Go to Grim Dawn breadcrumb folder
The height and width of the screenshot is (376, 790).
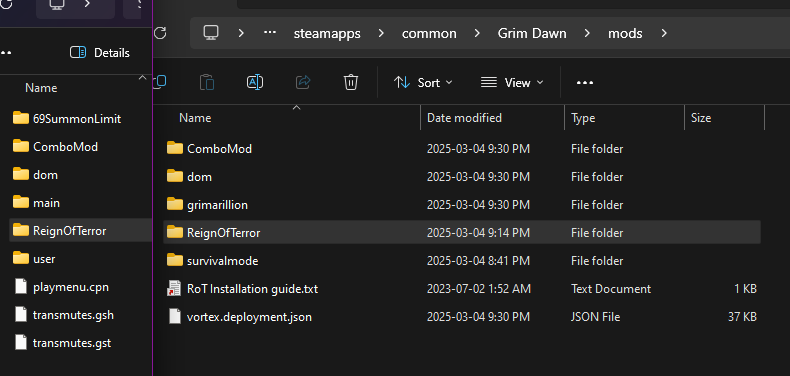click(x=532, y=34)
